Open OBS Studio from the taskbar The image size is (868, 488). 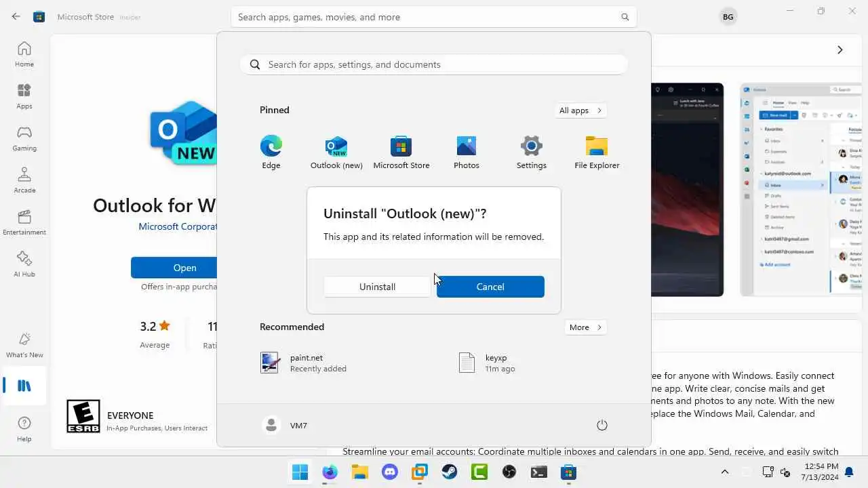point(509,472)
